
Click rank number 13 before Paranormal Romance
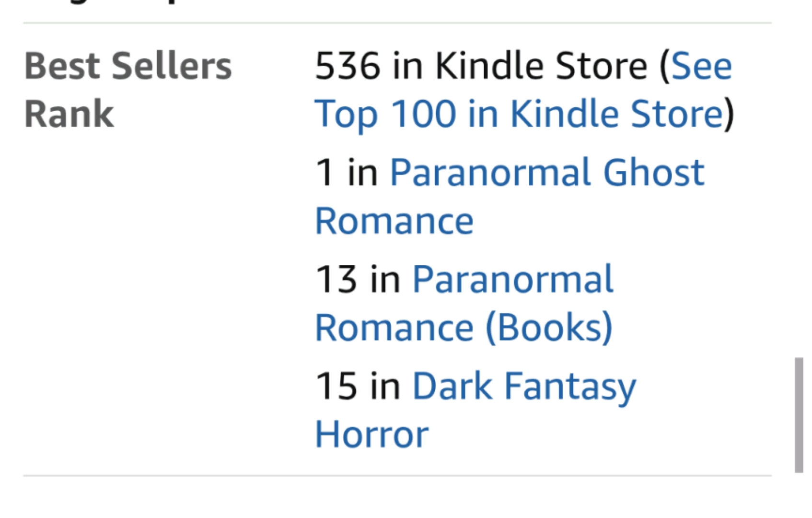[x=336, y=279]
